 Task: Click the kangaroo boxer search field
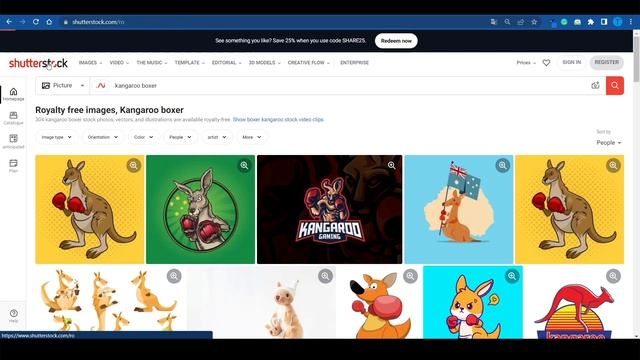(x=349, y=86)
